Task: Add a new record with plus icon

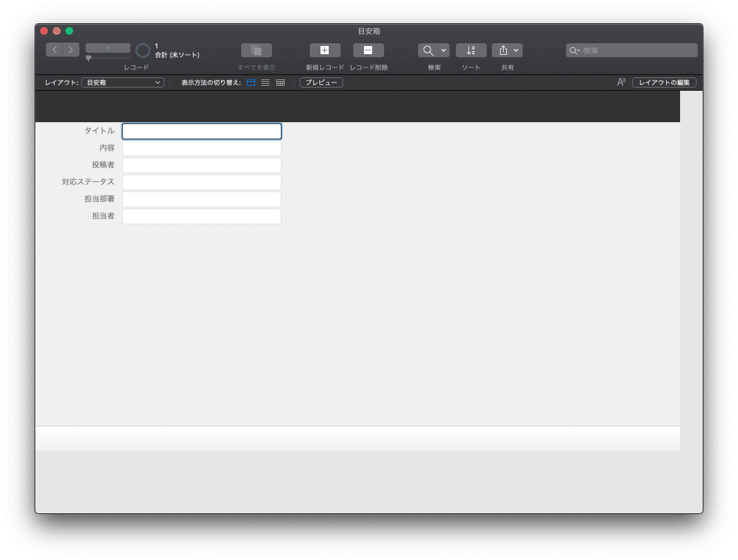Action: click(325, 50)
